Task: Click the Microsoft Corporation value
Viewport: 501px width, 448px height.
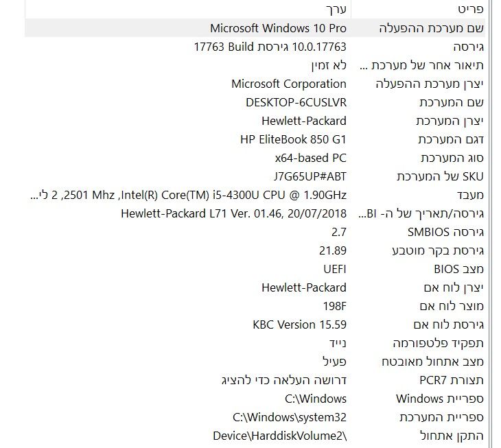Action: tap(288, 84)
